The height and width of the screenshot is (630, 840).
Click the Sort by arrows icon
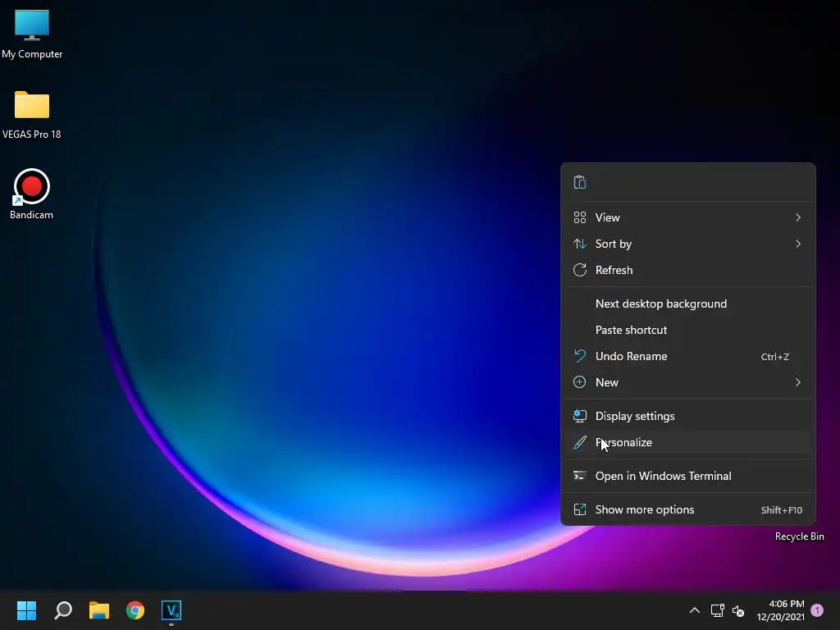(580, 244)
